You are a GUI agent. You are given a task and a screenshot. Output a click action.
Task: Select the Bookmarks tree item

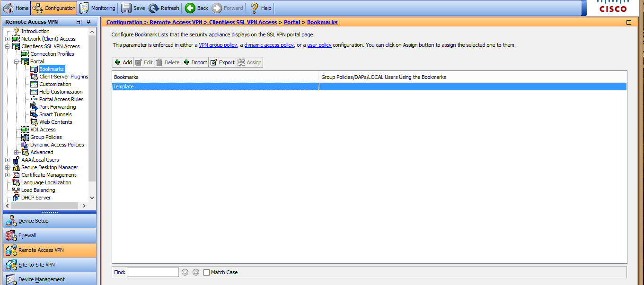pyautogui.click(x=51, y=69)
